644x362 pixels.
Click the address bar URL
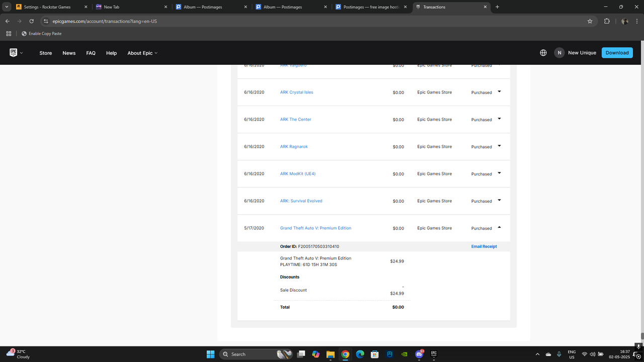tap(105, 22)
